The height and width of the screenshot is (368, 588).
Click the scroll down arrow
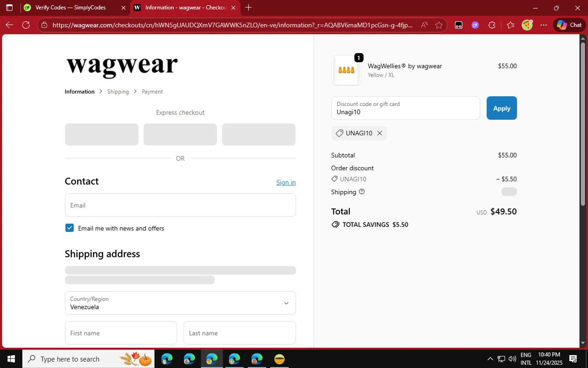click(583, 343)
